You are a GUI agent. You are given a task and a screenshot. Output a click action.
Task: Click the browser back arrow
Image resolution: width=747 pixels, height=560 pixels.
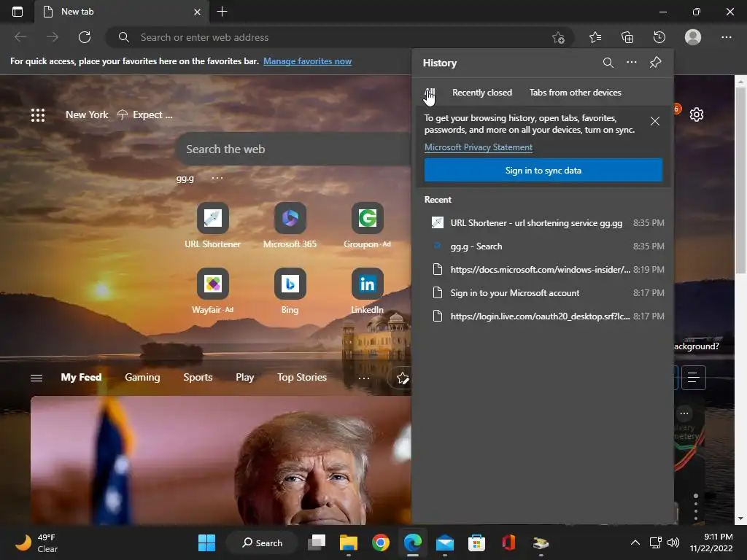click(20, 37)
